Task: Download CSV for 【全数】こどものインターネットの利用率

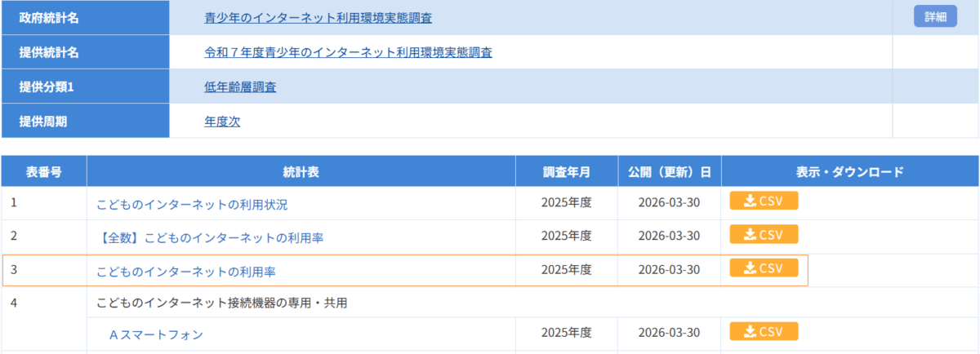Action: (763, 235)
